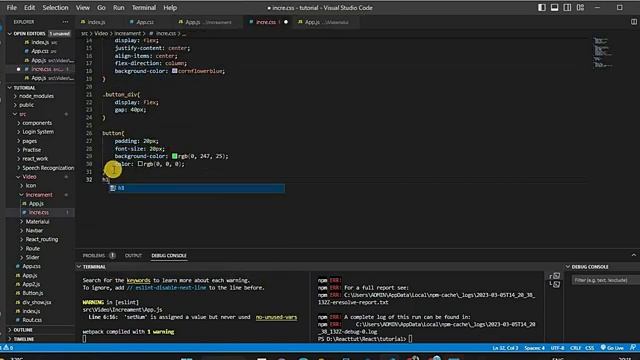This screenshot has height=360, width=640.
Task: Follow the keywords link in the terminal
Action: click(x=138, y=280)
